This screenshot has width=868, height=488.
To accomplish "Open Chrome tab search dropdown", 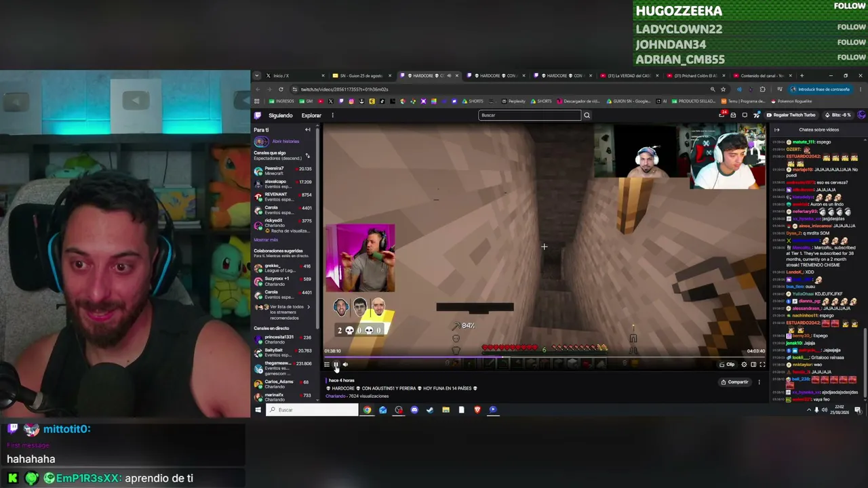I will pyautogui.click(x=257, y=76).
